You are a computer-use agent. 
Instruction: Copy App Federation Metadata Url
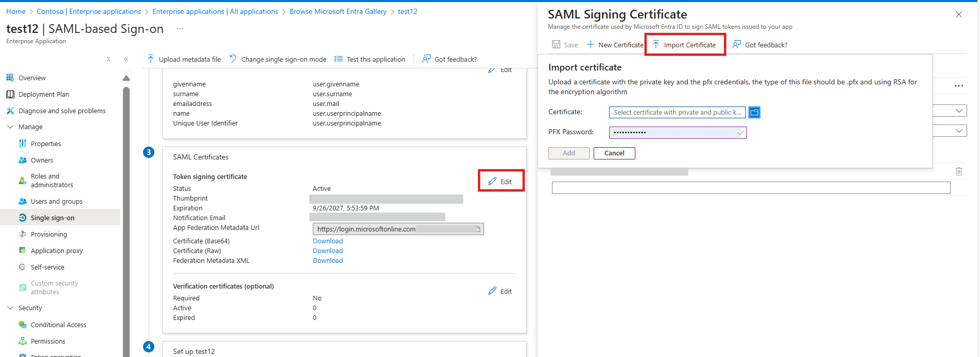(478, 229)
